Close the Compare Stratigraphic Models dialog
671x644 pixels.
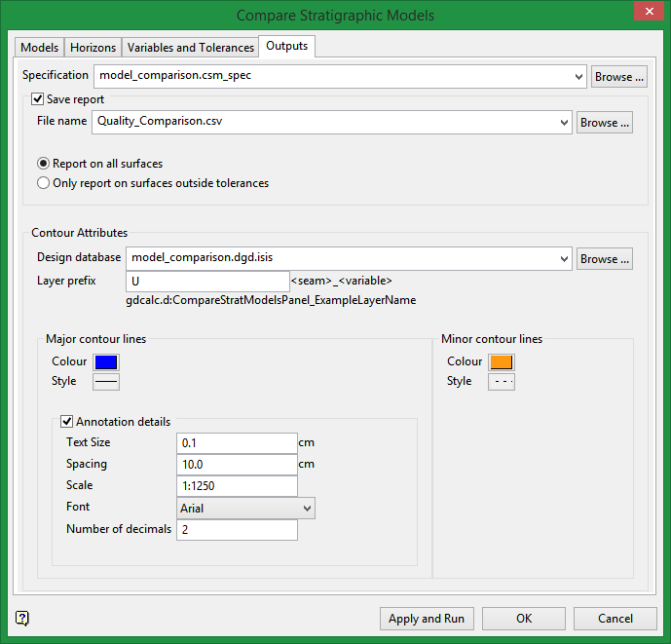point(645,13)
